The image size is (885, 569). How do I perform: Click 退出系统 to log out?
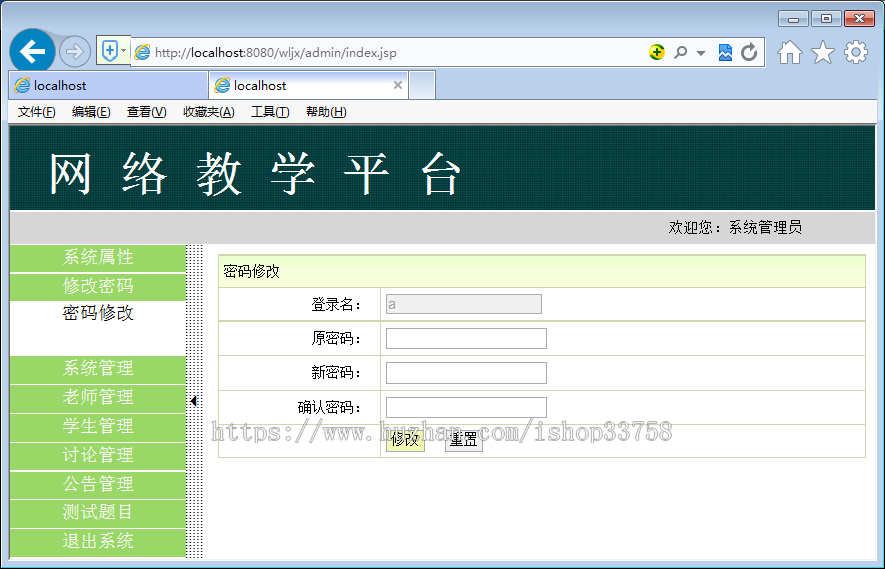pos(98,542)
